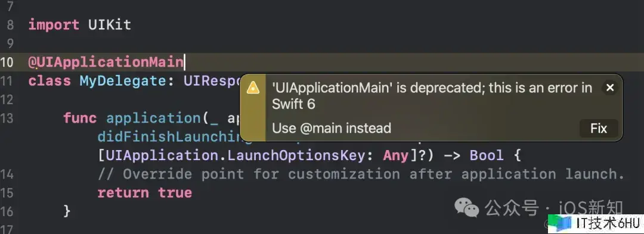Click the yellow warning triangle icon
This screenshot has width=644, height=234.
[x=253, y=88]
